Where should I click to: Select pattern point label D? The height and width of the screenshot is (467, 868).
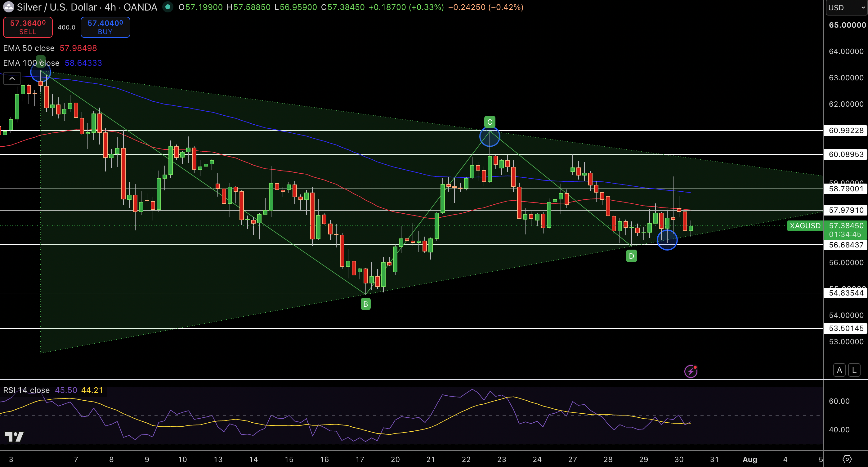point(632,256)
